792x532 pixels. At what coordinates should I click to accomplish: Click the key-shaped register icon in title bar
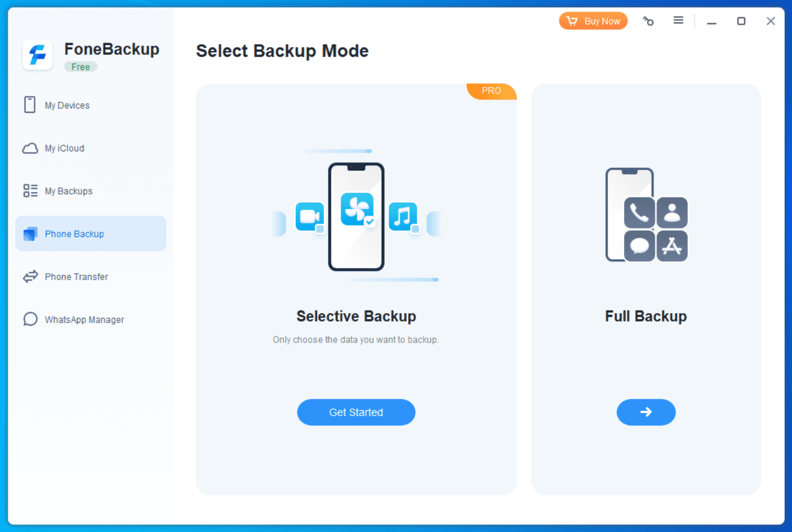pyautogui.click(x=648, y=21)
